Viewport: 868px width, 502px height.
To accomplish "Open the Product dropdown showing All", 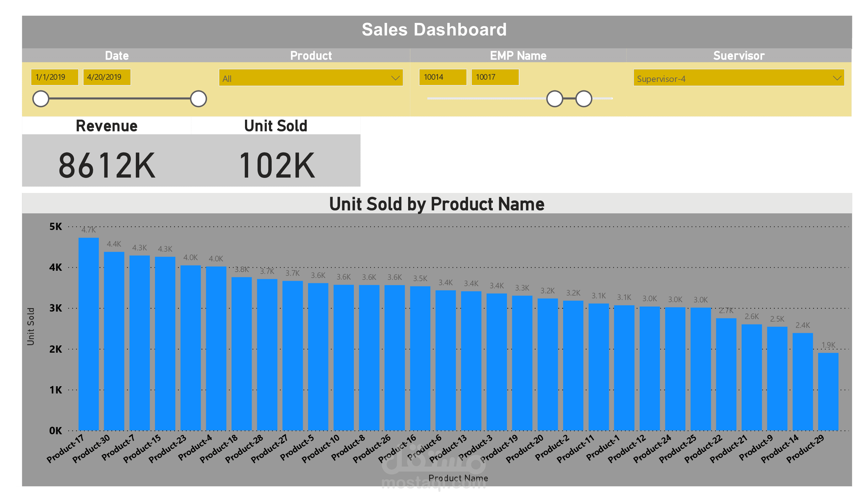I will 311,77.
